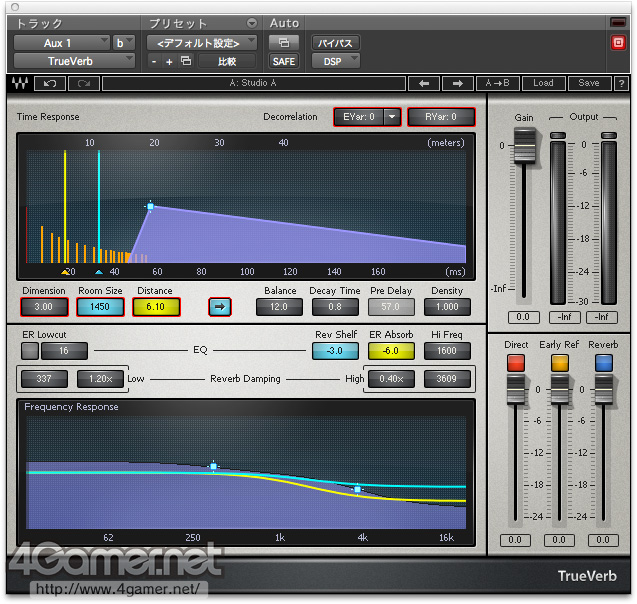The width and height of the screenshot is (637, 604).
Task: Click the Direct level fader handle
Action: tap(516, 390)
